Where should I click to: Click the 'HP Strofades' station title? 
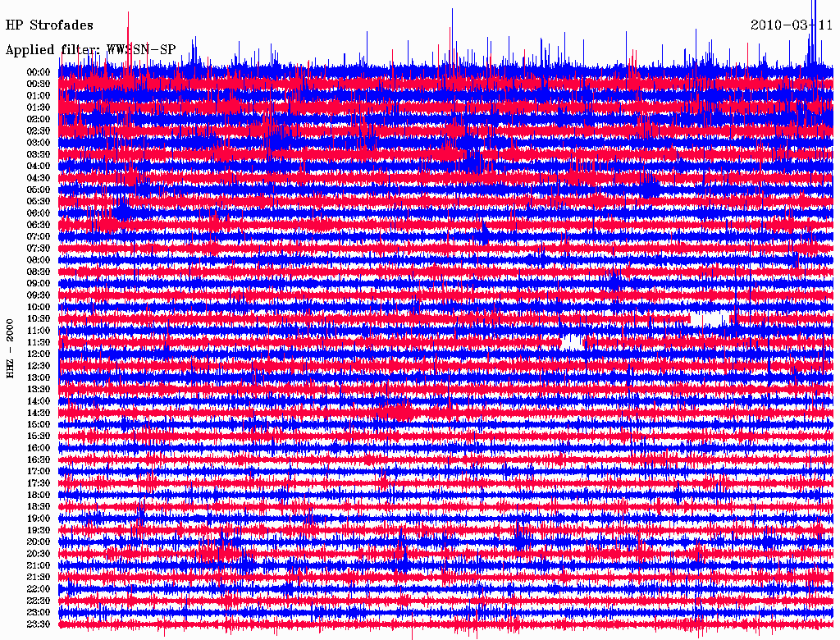click(48, 25)
